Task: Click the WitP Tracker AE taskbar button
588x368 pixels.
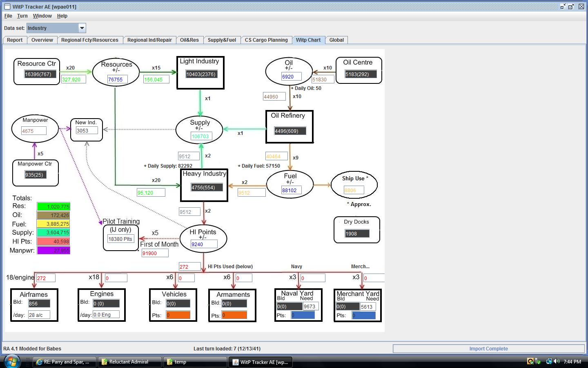Action: point(261,362)
